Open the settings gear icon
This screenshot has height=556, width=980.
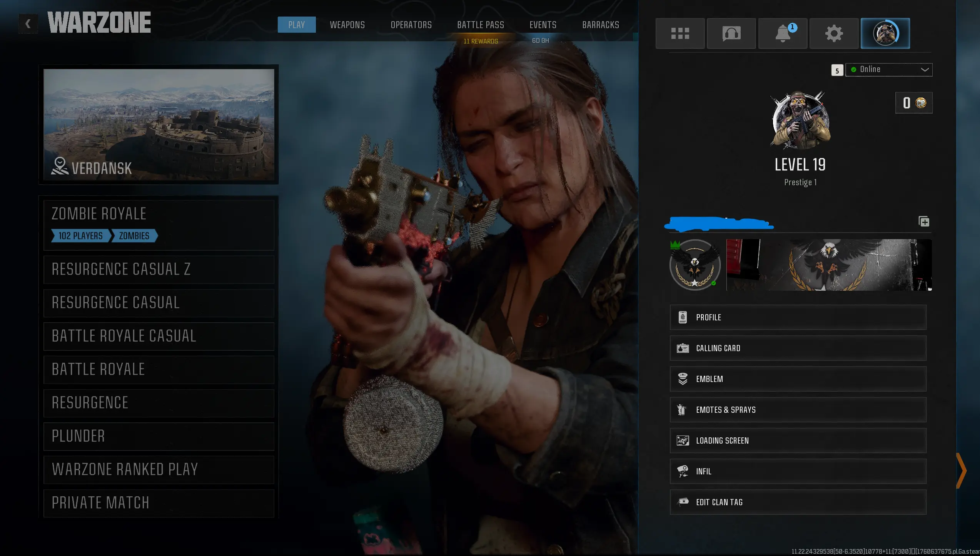834,33
